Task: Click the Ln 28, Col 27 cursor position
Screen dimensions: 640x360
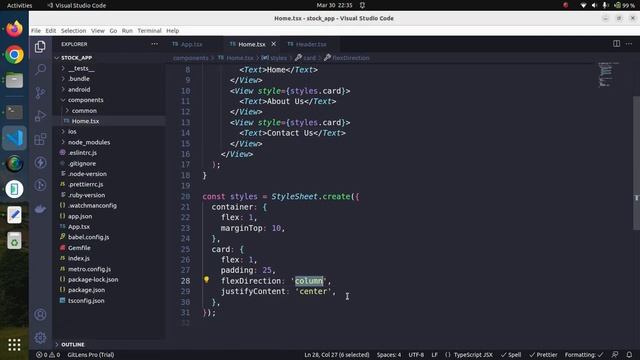Action: coord(337,355)
